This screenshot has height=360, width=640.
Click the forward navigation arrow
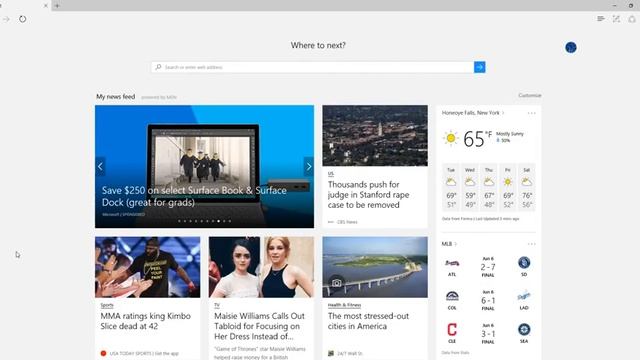coord(6,19)
